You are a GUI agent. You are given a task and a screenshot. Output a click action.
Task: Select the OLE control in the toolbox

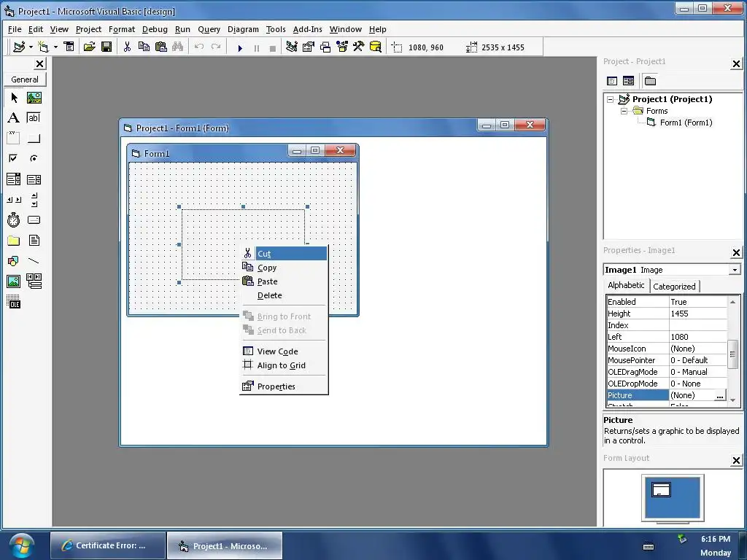(14, 301)
